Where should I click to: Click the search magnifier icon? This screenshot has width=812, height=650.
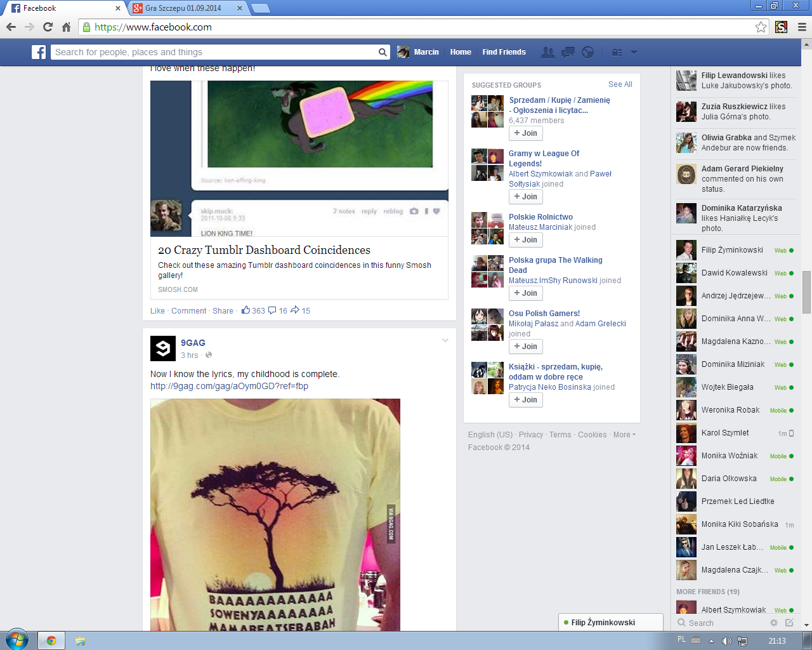point(383,52)
